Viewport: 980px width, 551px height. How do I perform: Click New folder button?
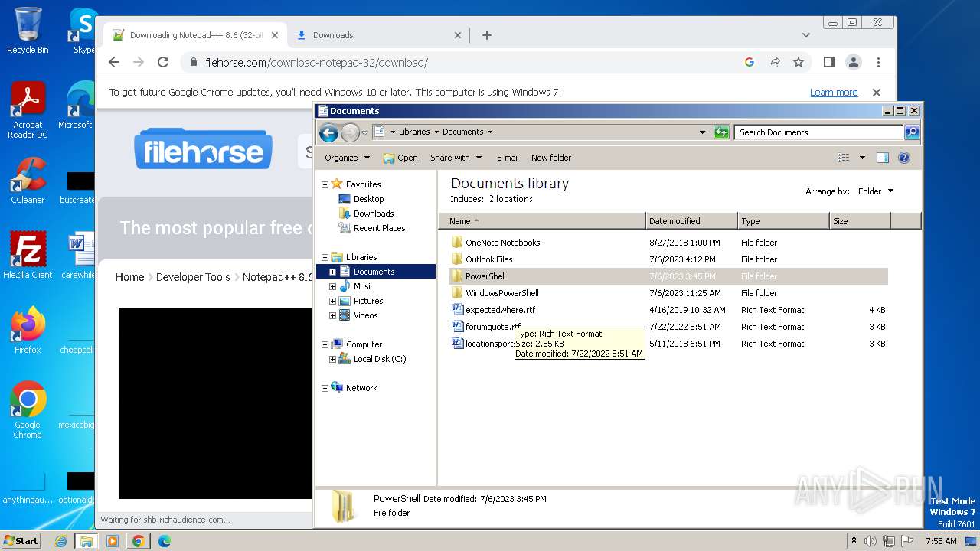551,158
